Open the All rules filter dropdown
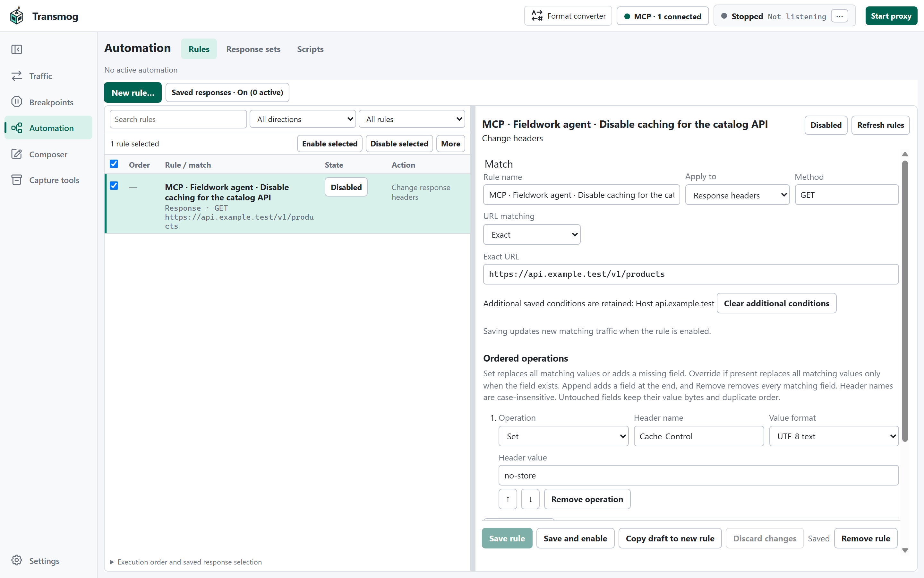 412,119
